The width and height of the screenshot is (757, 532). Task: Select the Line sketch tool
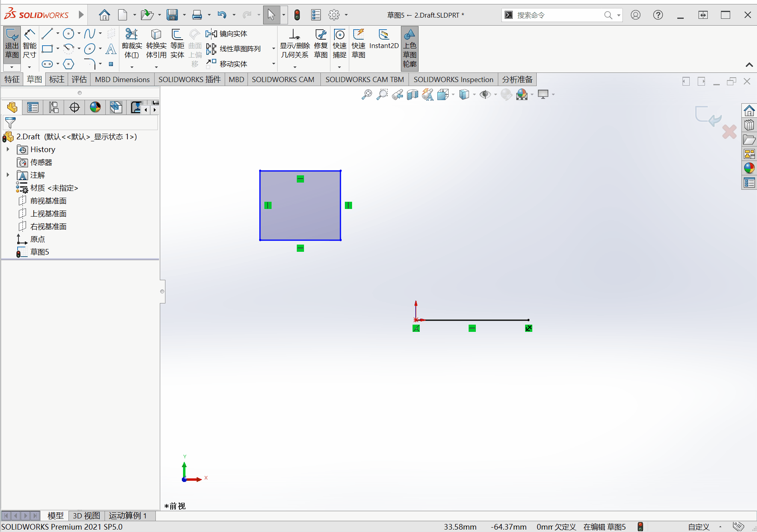point(47,34)
